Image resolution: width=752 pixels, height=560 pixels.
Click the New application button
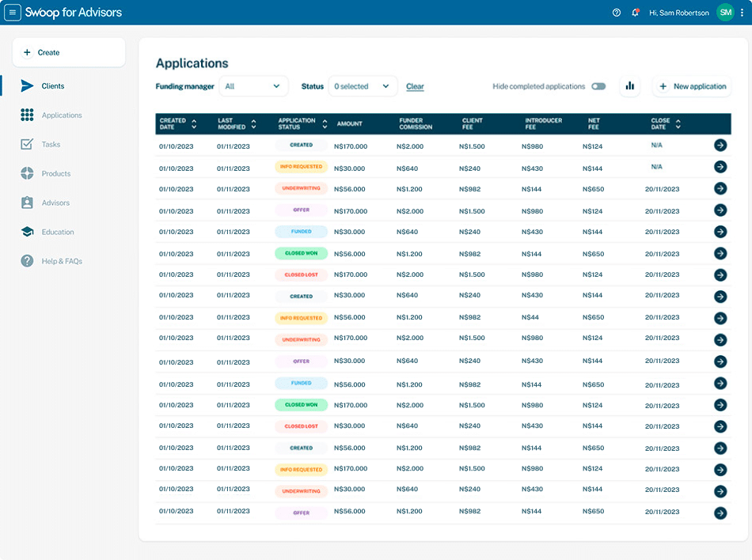pyautogui.click(x=692, y=86)
